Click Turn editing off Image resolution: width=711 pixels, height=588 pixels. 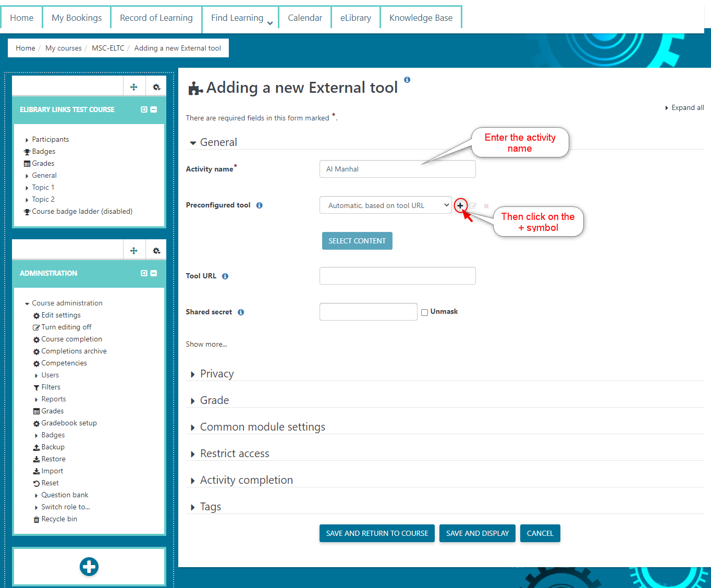tap(62, 327)
